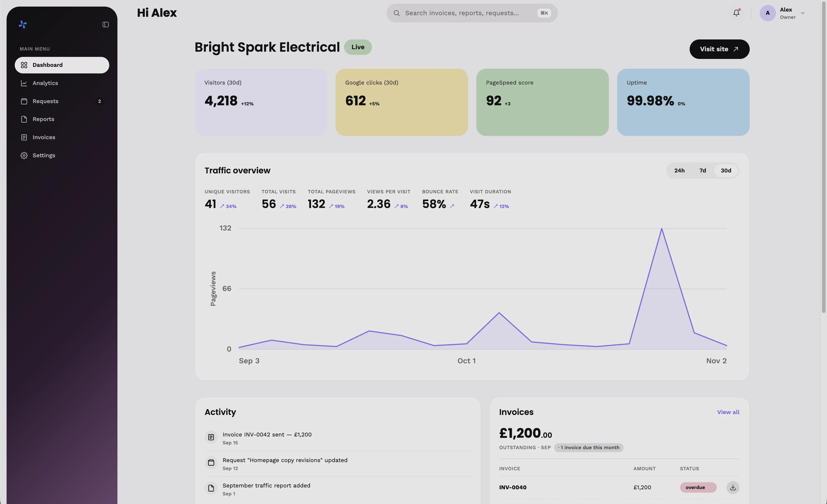Open the Settings menu label
The image size is (827, 504).
point(44,155)
